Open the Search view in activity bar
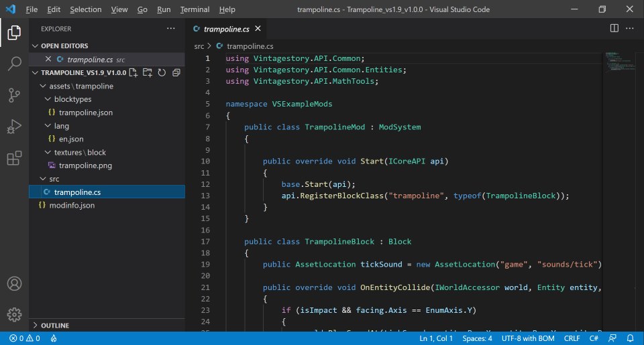644x345 pixels. point(14,64)
